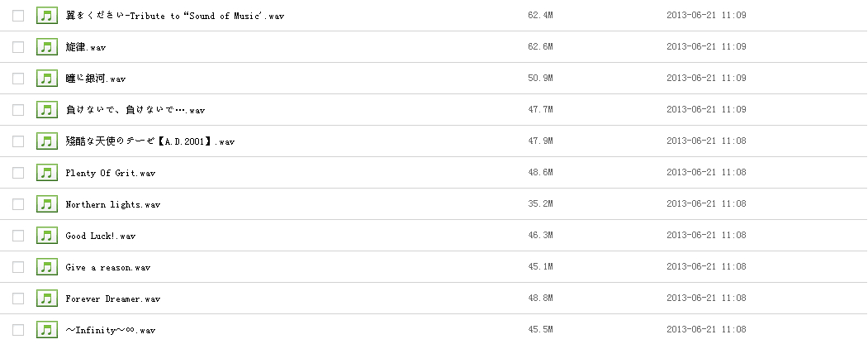Tick checkbox for Plenty Of Grit.wav
This screenshot has width=868, height=344.
pyautogui.click(x=18, y=173)
